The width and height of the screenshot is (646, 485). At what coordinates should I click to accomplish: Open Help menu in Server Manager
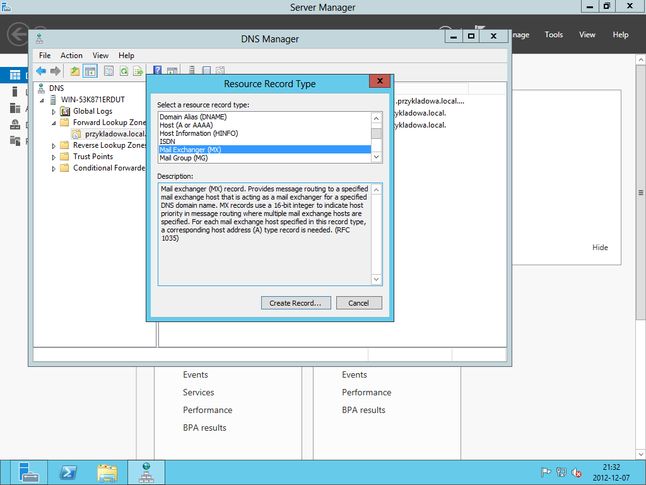click(x=620, y=35)
